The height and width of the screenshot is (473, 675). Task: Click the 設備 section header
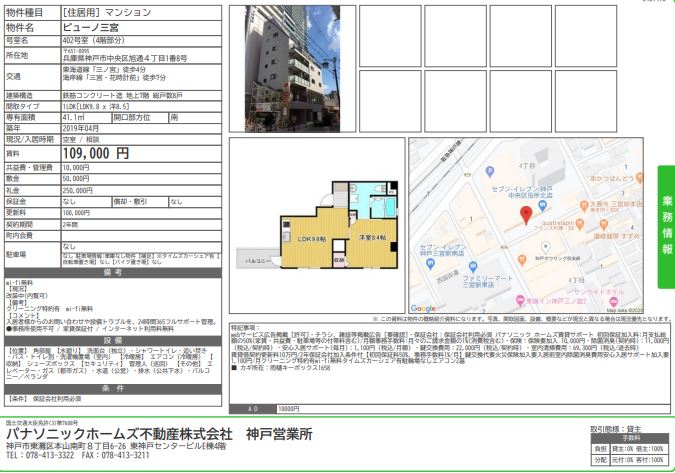click(113, 340)
